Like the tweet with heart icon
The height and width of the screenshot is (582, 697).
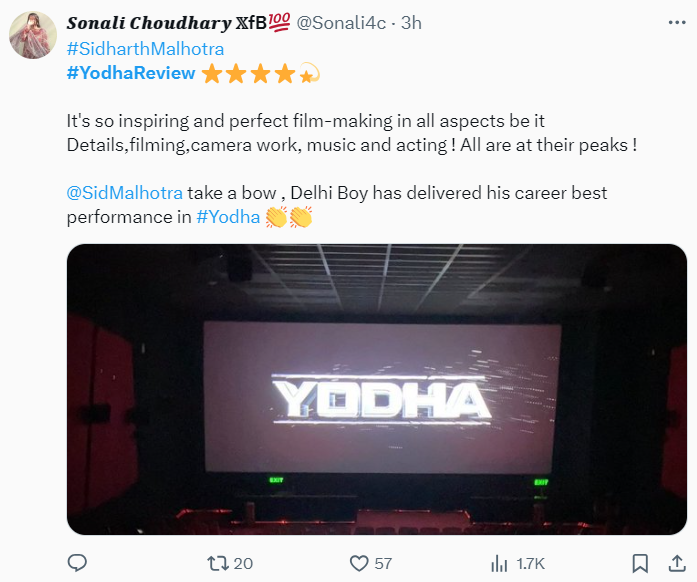(360, 563)
